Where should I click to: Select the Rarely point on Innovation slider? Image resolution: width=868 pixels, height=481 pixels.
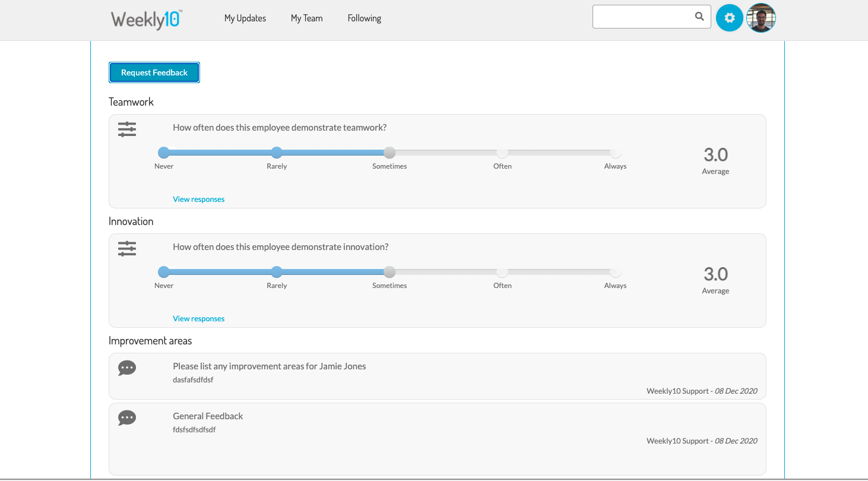277,272
